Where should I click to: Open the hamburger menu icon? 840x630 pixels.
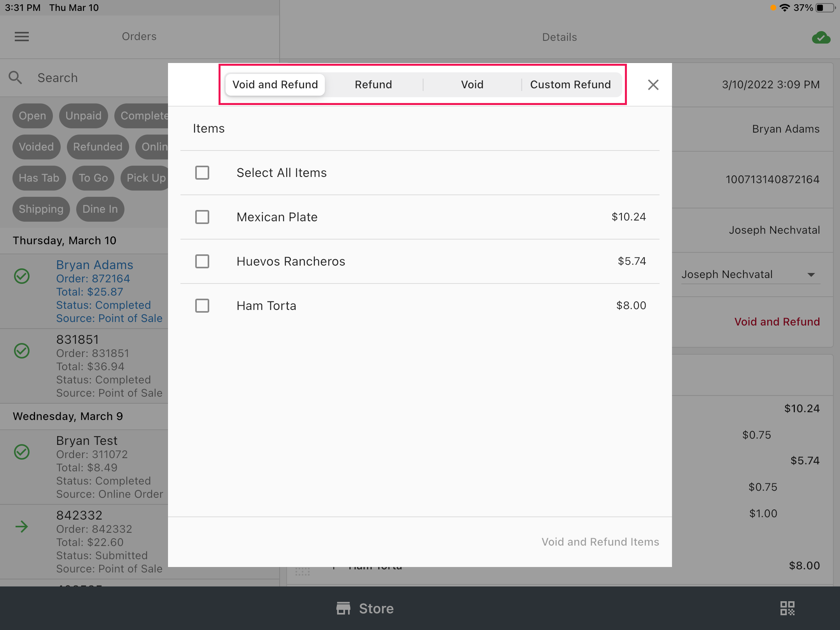tap(22, 37)
